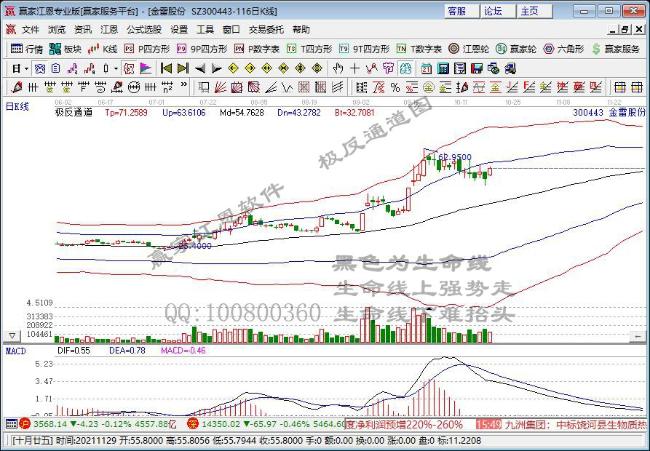The width and height of the screenshot is (650, 451).
Task: Toggle the blue crossed-square button beside period selector
Action: click(x=40, y=68)
